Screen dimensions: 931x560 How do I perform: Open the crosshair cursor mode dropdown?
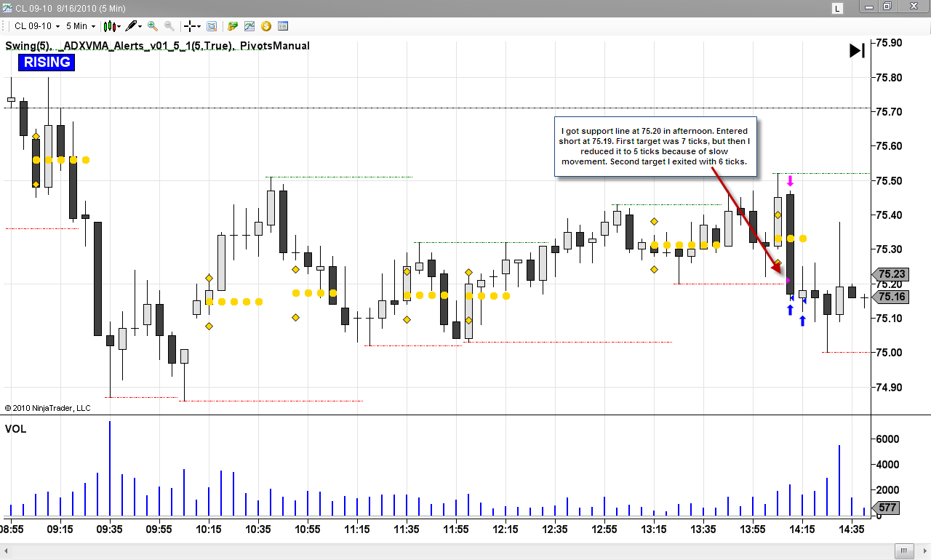pos(193,26)
